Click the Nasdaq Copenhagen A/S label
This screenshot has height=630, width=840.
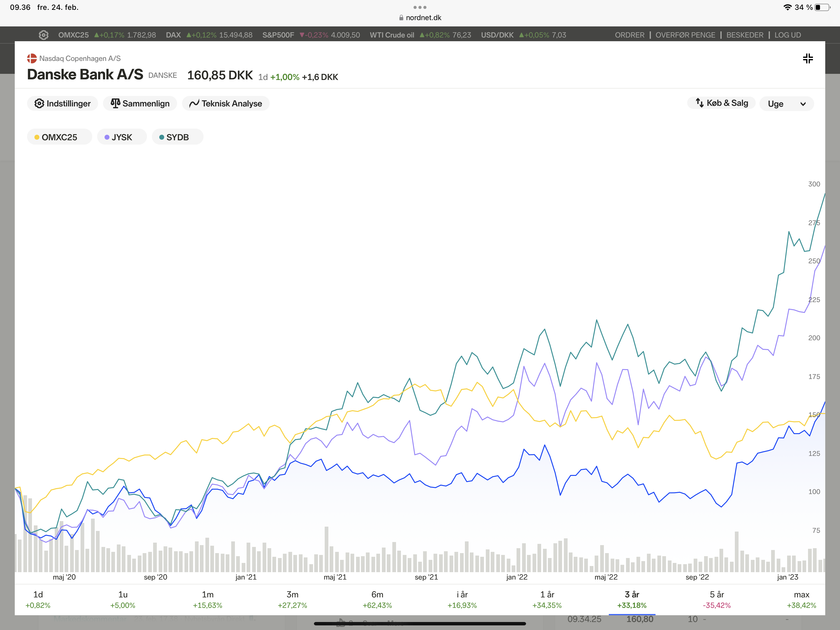coord(80,58)
